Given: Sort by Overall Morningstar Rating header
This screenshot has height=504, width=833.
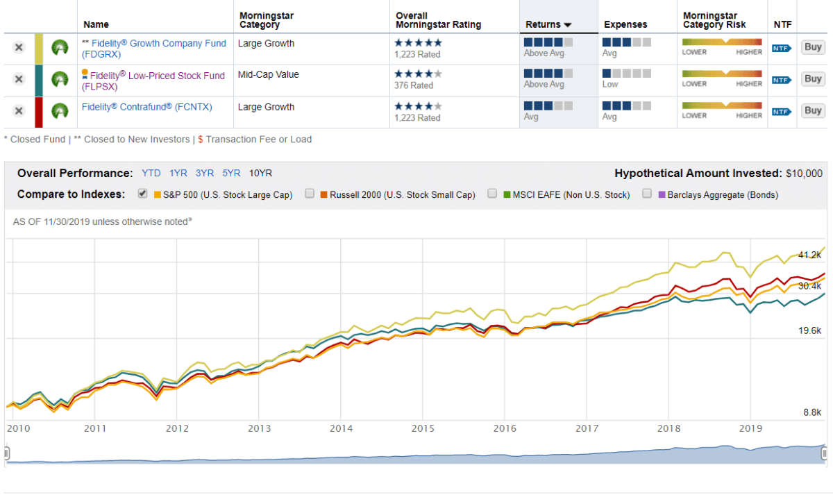Looking at the screenshot, I should (x=439, y=20).
